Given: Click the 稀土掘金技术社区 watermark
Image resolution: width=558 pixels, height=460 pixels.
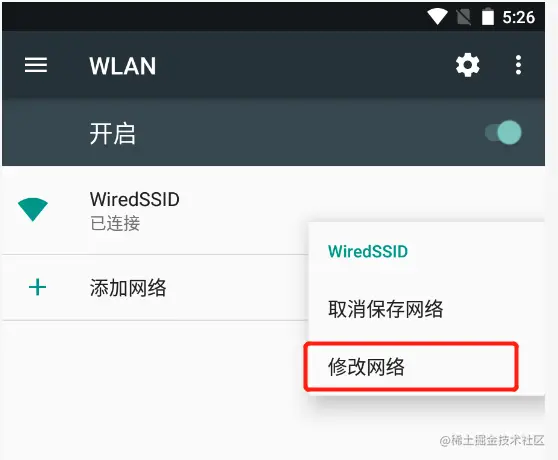Looking at the screenshot, I should [x=492, y=440].
